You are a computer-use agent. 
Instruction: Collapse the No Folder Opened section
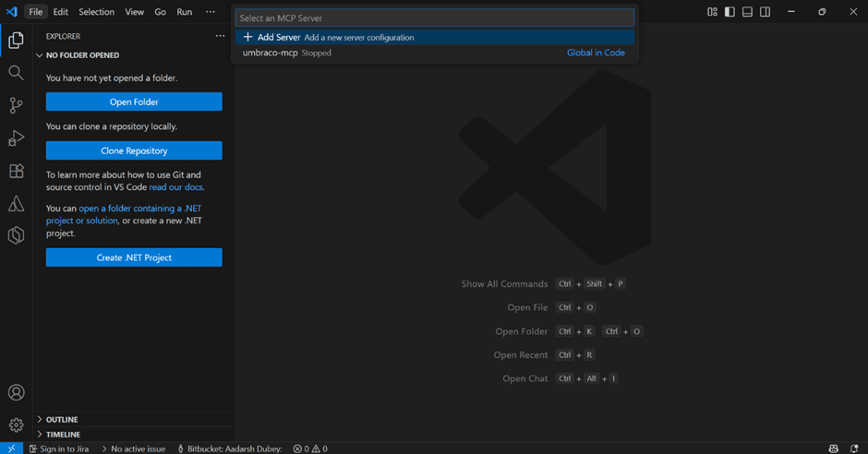coord(82,55)
